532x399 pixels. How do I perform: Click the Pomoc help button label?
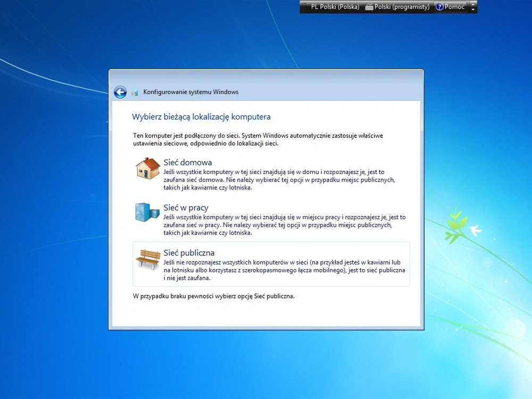(454, 7)
